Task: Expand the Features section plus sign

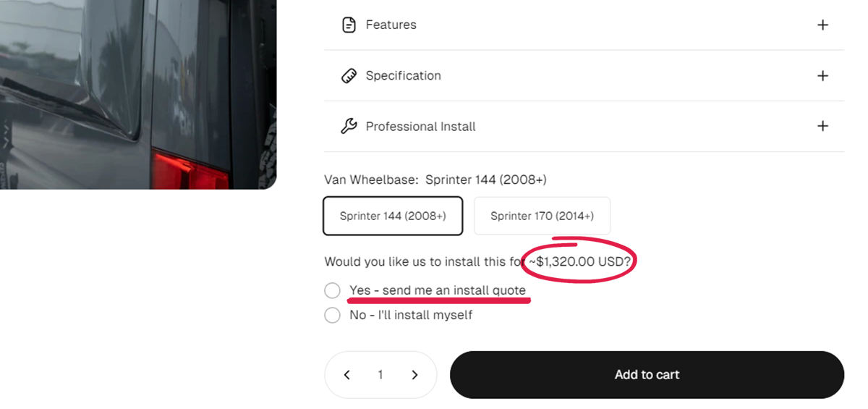Action: tap(822, 25)
